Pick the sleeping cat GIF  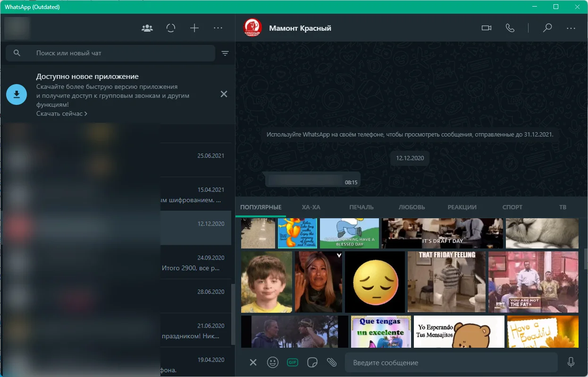(542, 233)
